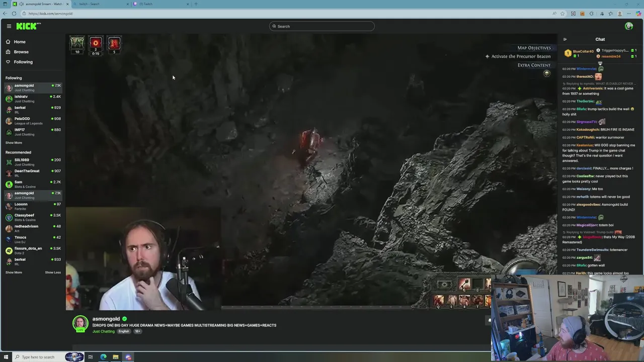Open Sill1989 recommended channel

(x=33, y=162)
